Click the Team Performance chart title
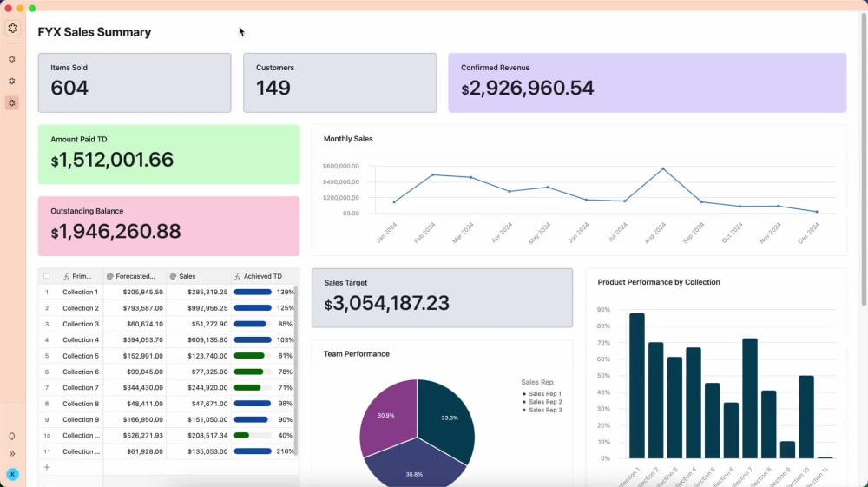This screenshot has height=487, width=868. tap(357, 354)
